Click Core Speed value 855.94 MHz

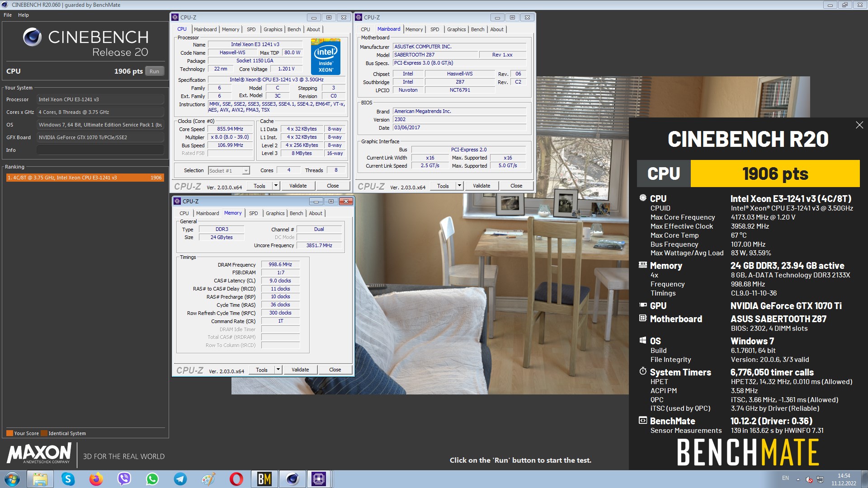[230, 129]
